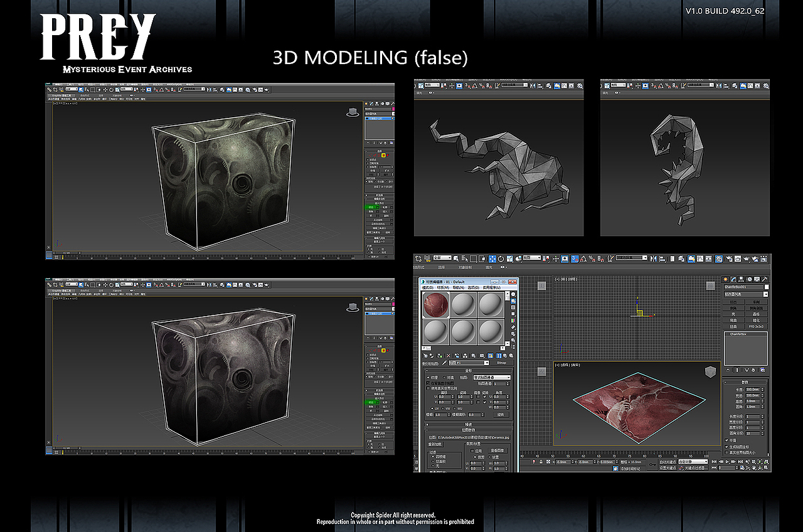Screen dimensions: 803x532
Task: Select the 纹理 radio button in the Material Editor
Action: [x=428, y=377]
